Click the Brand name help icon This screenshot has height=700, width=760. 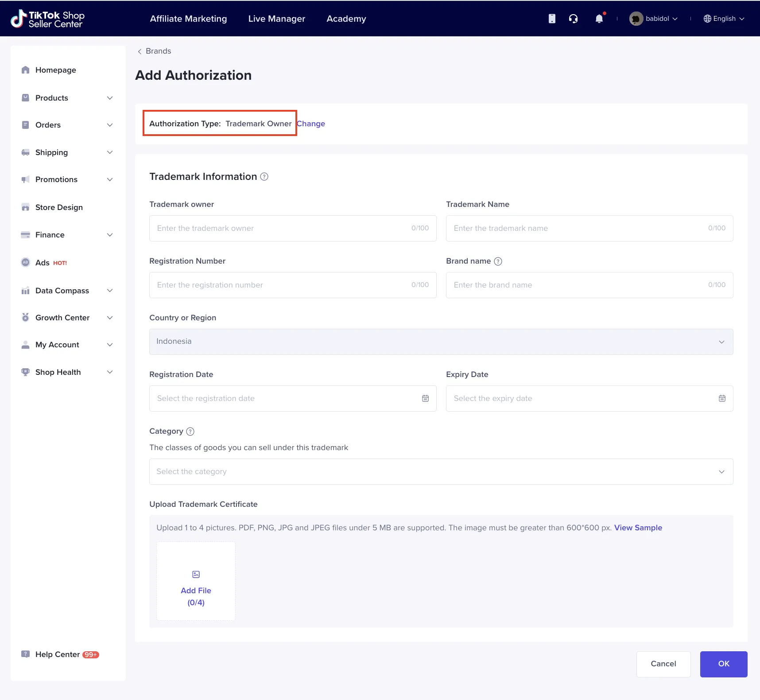click(x=498, y=261)
